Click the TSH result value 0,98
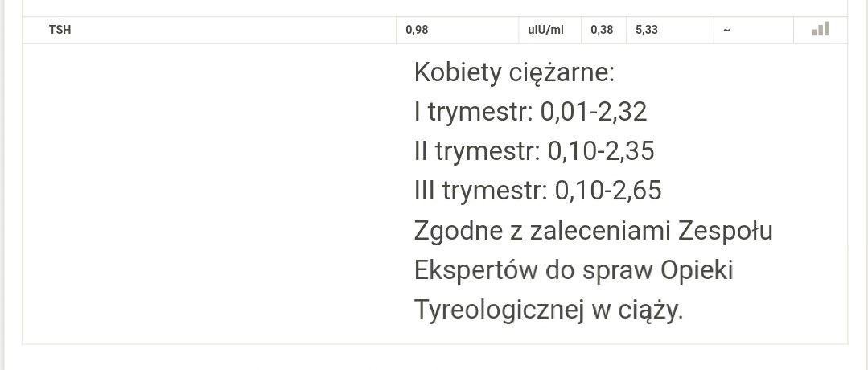 tap(417, 31)
